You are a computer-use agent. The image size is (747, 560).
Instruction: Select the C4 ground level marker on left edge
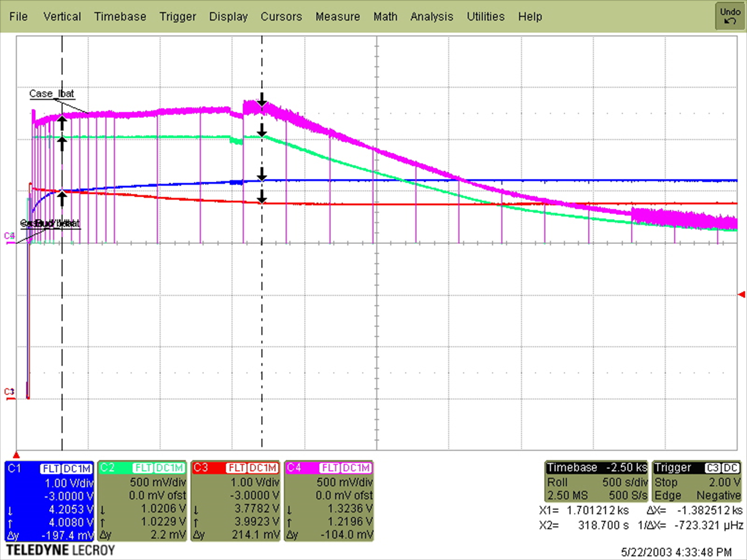[9, 237]
